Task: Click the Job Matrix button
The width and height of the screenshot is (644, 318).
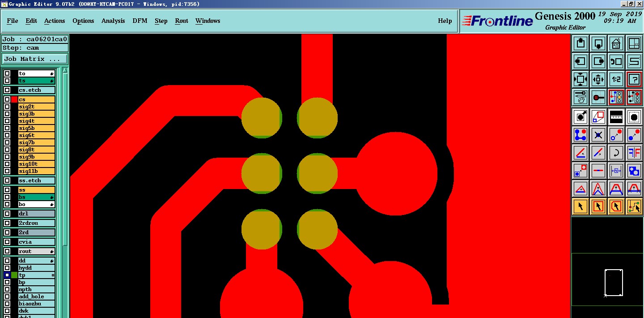Action: click(35, 59)
